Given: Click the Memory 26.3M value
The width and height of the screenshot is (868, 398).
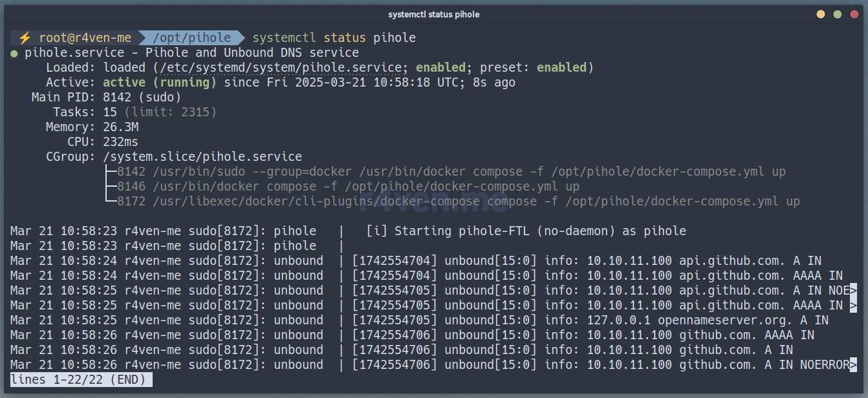Looking at the screenshot, I should point(121,127).
